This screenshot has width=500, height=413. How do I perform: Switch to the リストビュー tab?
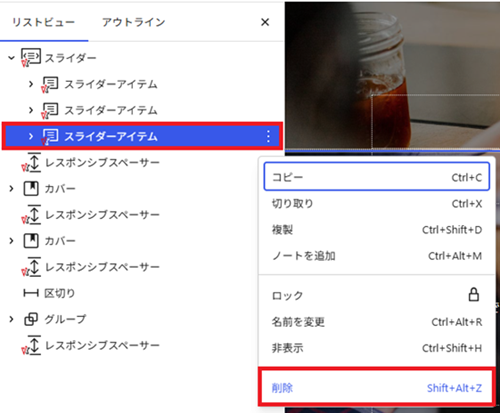pyautogui.click(x=43, y=22)
